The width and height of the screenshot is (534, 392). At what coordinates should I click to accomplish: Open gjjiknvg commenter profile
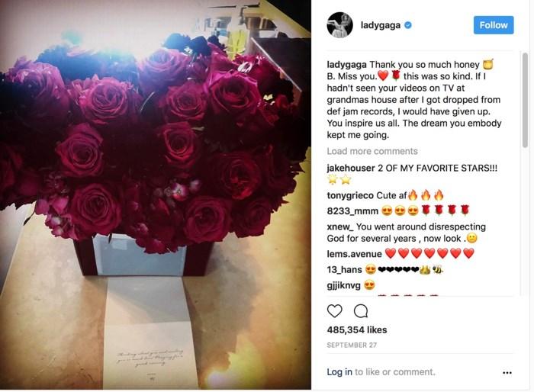coord(343,284)
